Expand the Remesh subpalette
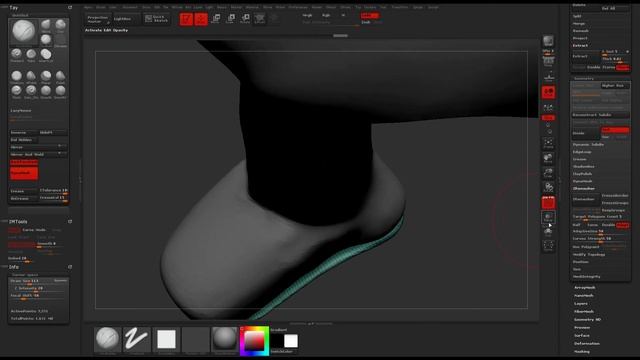Image resolution: width=640 pixels, height=360 pixels. pyautogui.click(x=580, y=31)
